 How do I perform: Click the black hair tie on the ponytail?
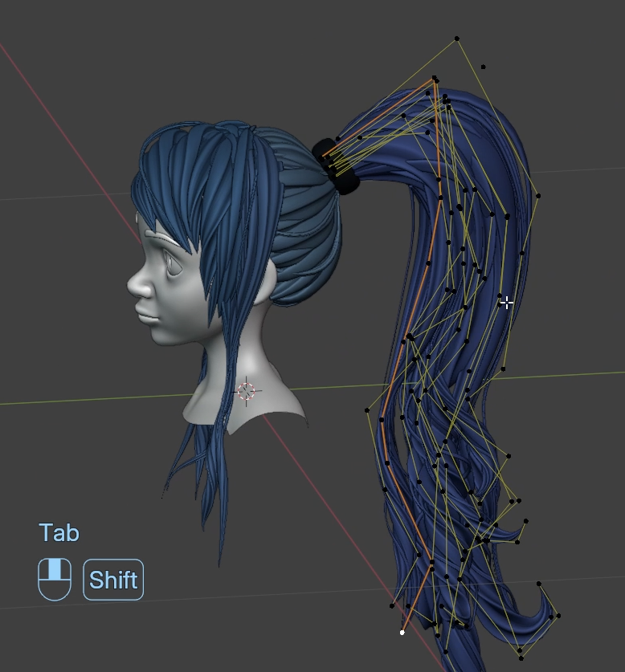point(335,165)
